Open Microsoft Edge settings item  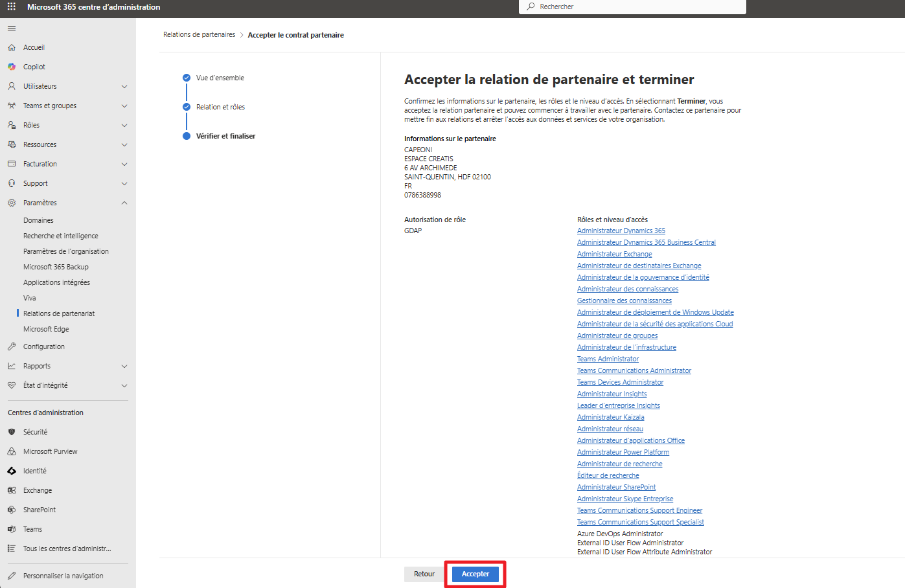coord(46,329)
